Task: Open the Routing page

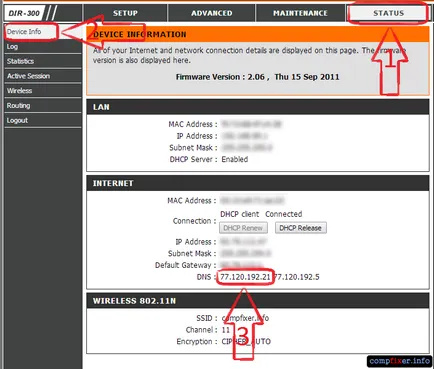Action: [x=43, y=106]
